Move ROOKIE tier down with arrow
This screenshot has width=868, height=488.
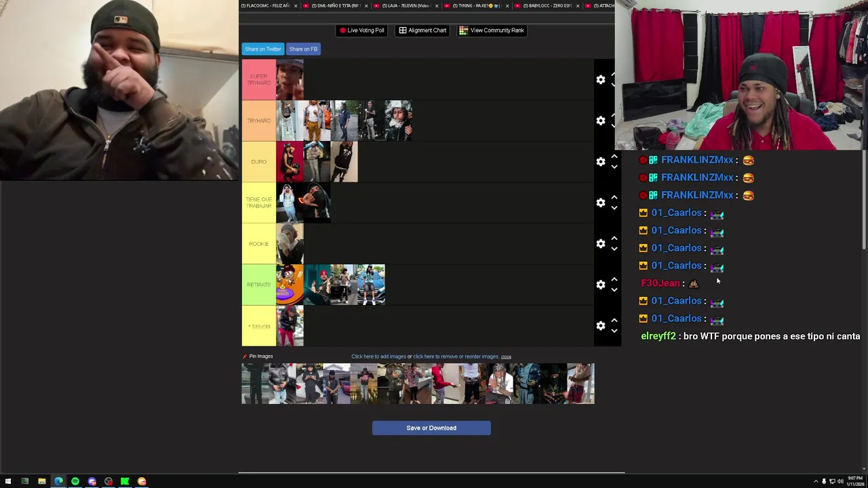click(614, 249)
